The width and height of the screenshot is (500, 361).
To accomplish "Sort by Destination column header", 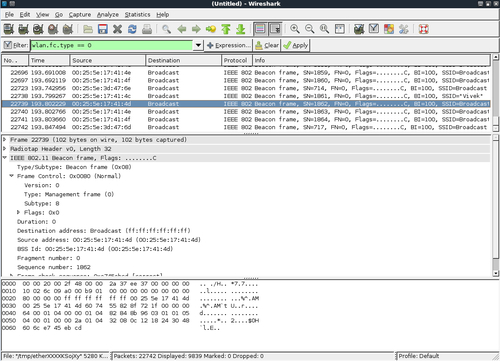I will coord(184,60).
